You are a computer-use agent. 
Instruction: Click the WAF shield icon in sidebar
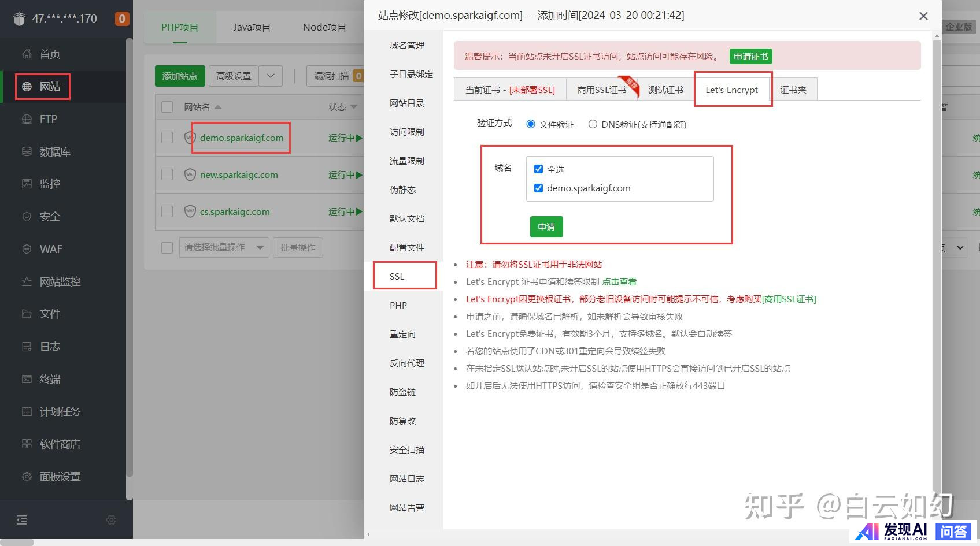coord(27,249)
